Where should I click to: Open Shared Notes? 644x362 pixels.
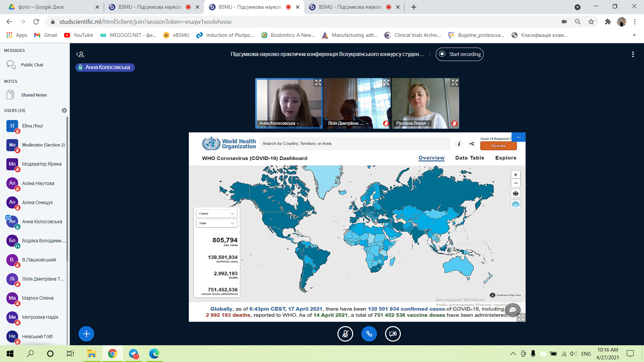point(34,95)
